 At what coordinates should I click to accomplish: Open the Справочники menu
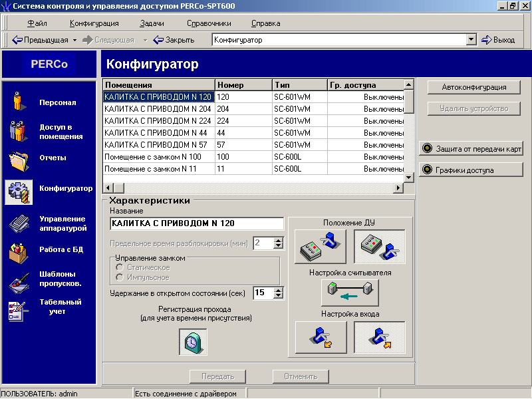coord(209,23)
